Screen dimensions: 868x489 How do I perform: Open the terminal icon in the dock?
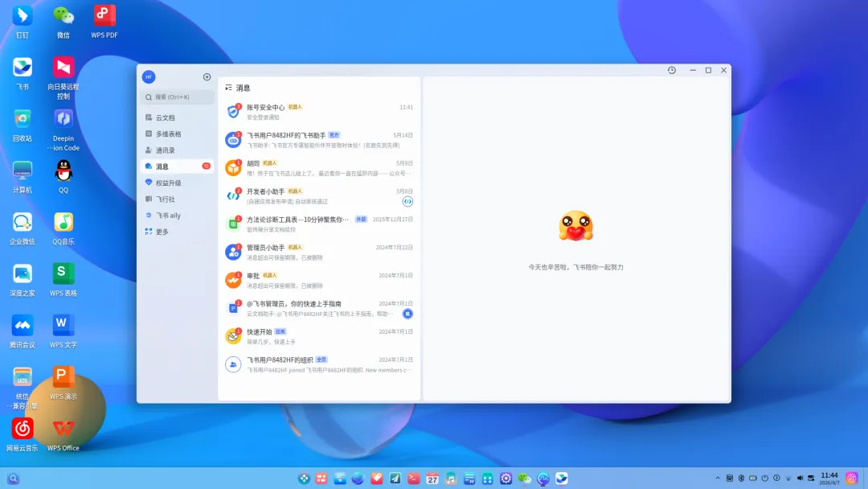[414, 479]
